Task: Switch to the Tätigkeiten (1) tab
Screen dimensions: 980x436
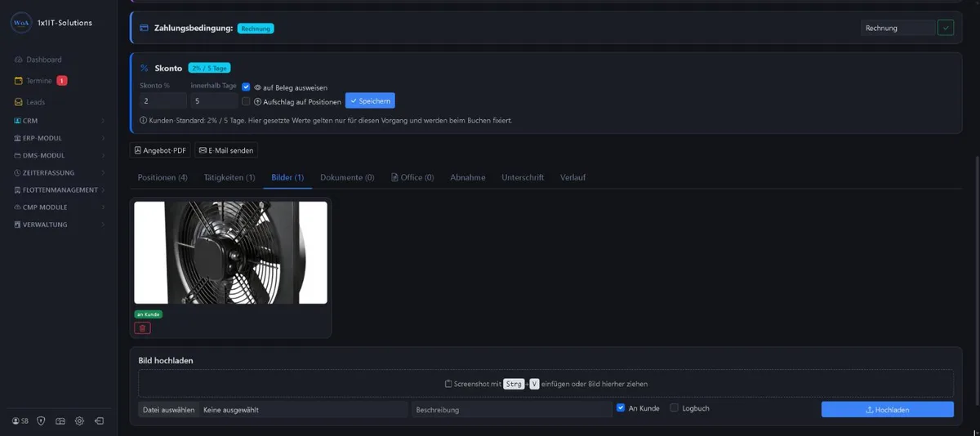Action: (x=229, y=177)
